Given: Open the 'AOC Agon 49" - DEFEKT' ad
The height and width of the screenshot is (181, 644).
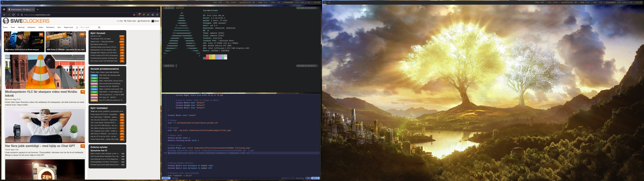Looking at the screenshot, I should (108, 98).
